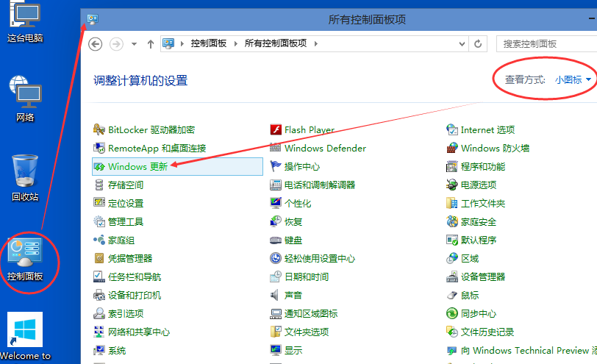The image size is (597, 364).
Task: Click the 设备和打印机 icon
Action: coord(100,296)
